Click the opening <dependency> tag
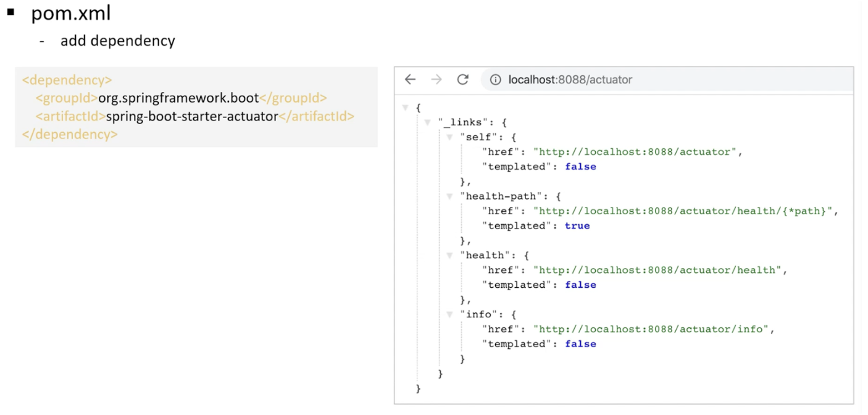 [67, 80]
